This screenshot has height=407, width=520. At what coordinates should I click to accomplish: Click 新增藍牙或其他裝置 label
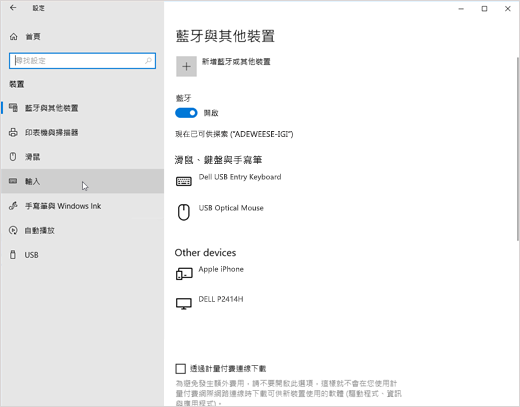point(236,62)
